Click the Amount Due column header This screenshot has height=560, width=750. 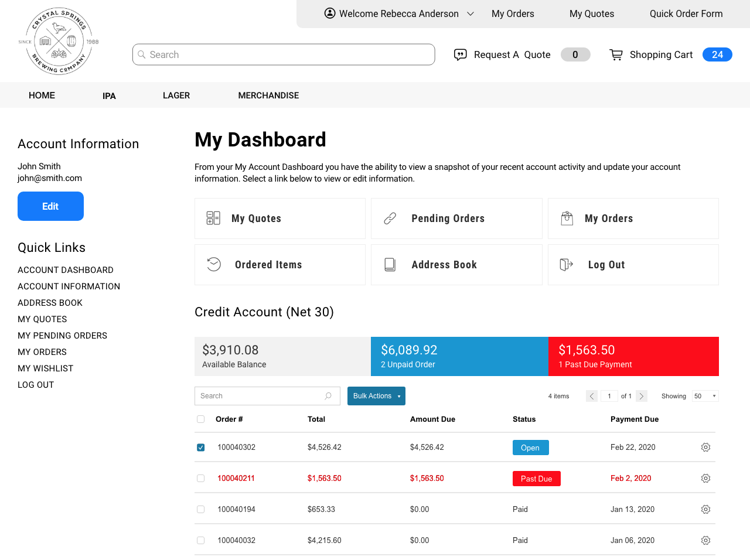click(x=432, y=419)
